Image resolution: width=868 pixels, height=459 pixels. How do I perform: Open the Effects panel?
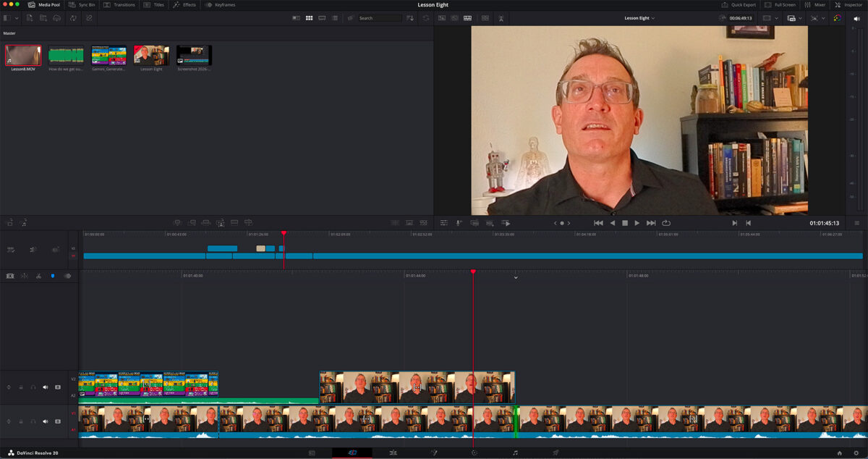[184, 5]
